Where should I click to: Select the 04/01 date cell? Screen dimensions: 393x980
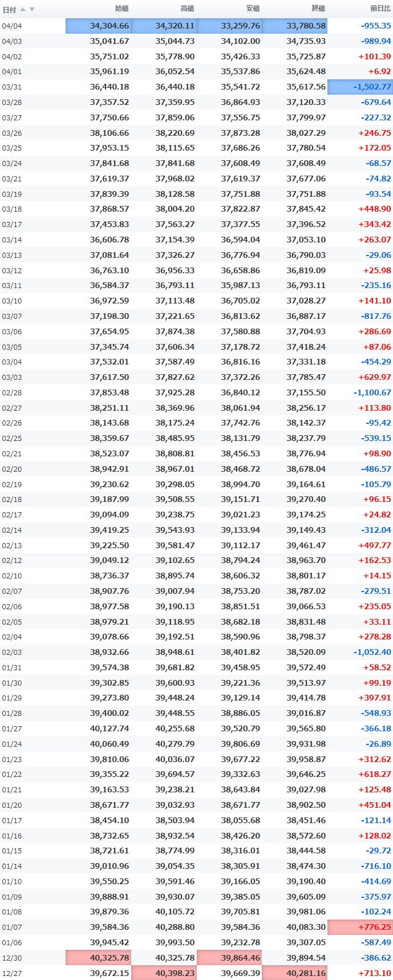click(12, 72)
